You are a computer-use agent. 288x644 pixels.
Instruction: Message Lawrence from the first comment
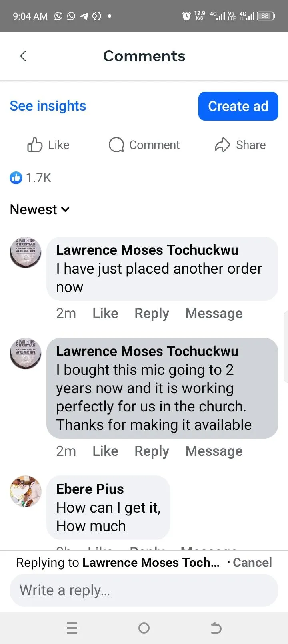click(214, 313)
